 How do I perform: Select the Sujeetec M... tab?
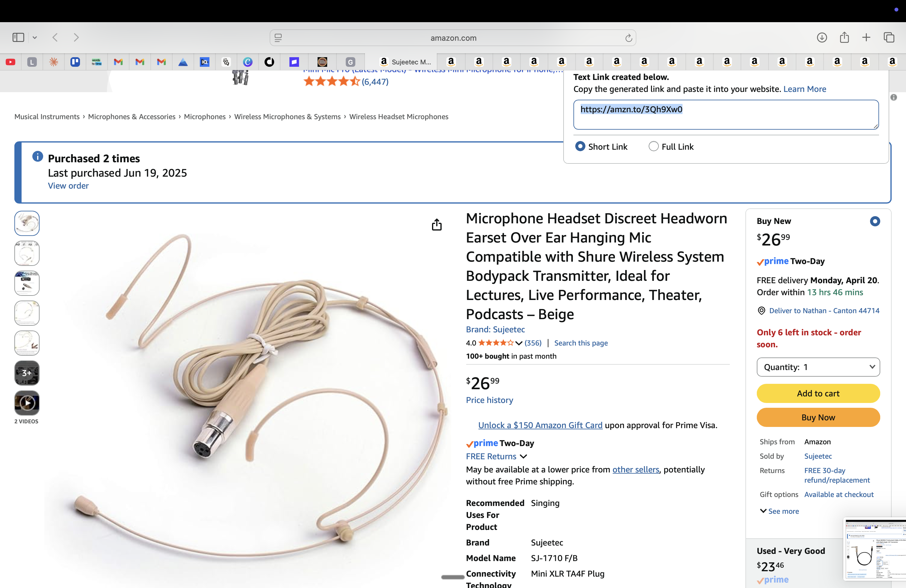pyautogui.click(x=401, y=62)
